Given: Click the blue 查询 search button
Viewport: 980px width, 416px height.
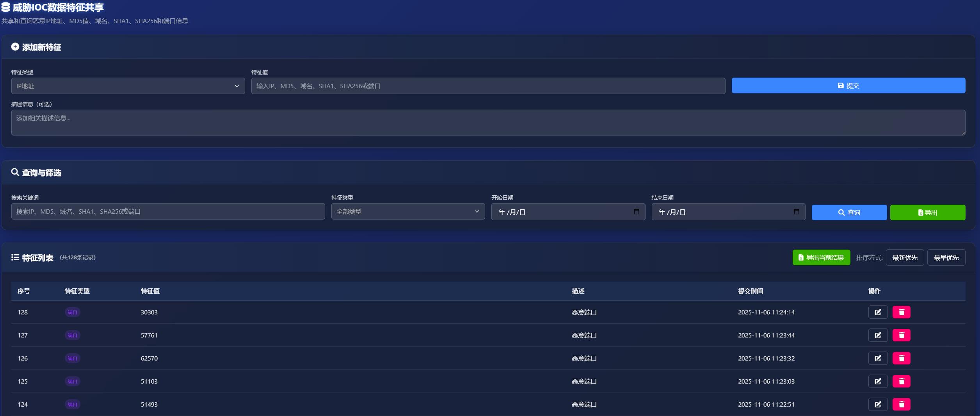Looking at the screenshot, I should pyautogui.click(x=849, y=212).
